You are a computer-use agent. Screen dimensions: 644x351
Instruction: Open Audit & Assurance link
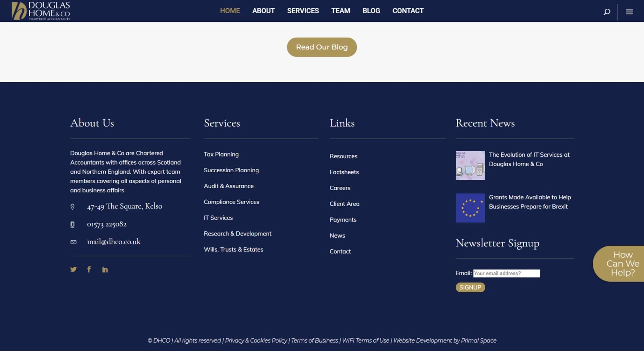(x=229, y=186)
